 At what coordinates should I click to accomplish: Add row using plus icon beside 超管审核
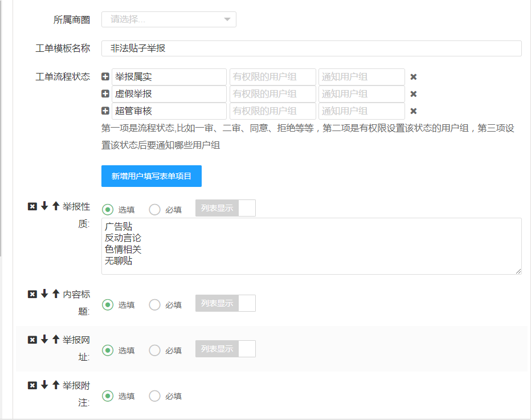(105, 111)
